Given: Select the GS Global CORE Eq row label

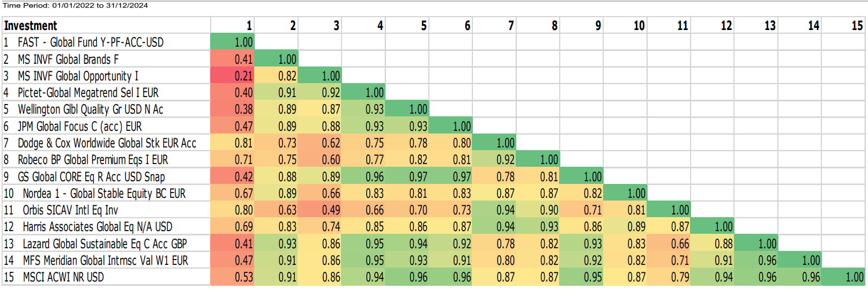Looking at the screenshot, I should click(x=91, y=177).
